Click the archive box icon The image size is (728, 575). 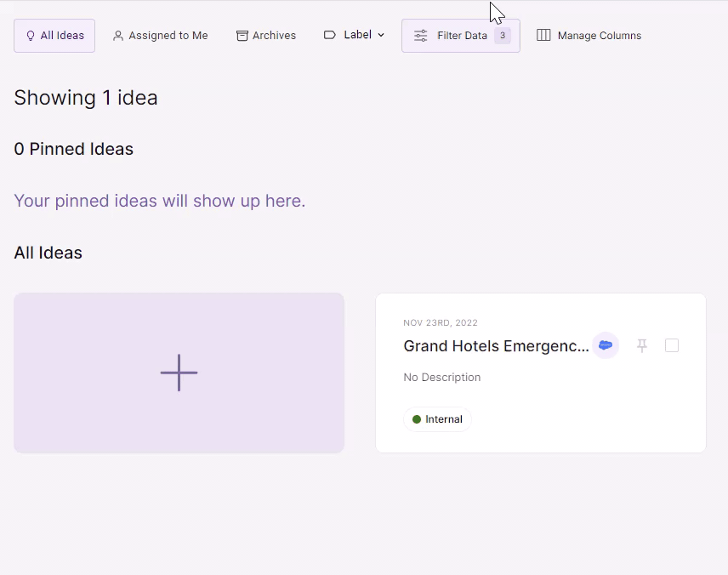(x=242, y=36)
